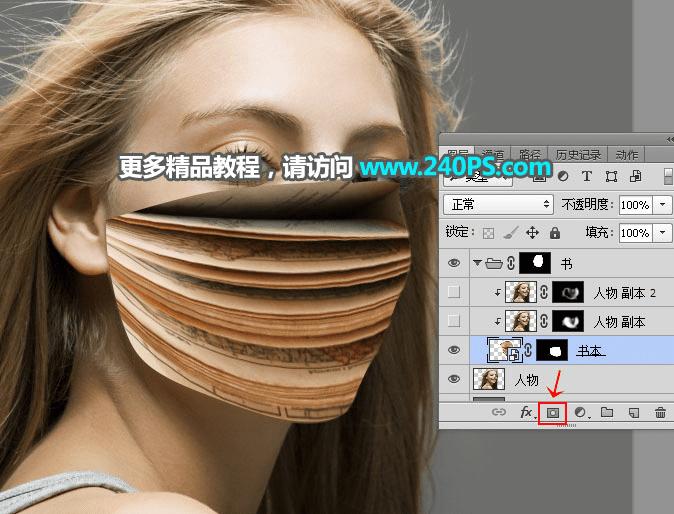Select 书本 layer mask thumbnail
674x514 pixels.
click(552, 350)
